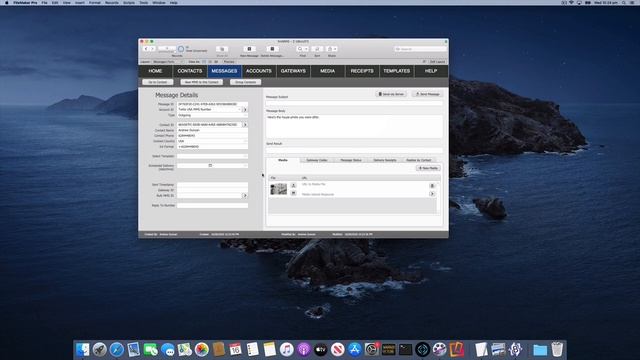Click lower icon beside media thumbnail
The width and height of the screenshot is (640, 360).
(x=293, y=193)
